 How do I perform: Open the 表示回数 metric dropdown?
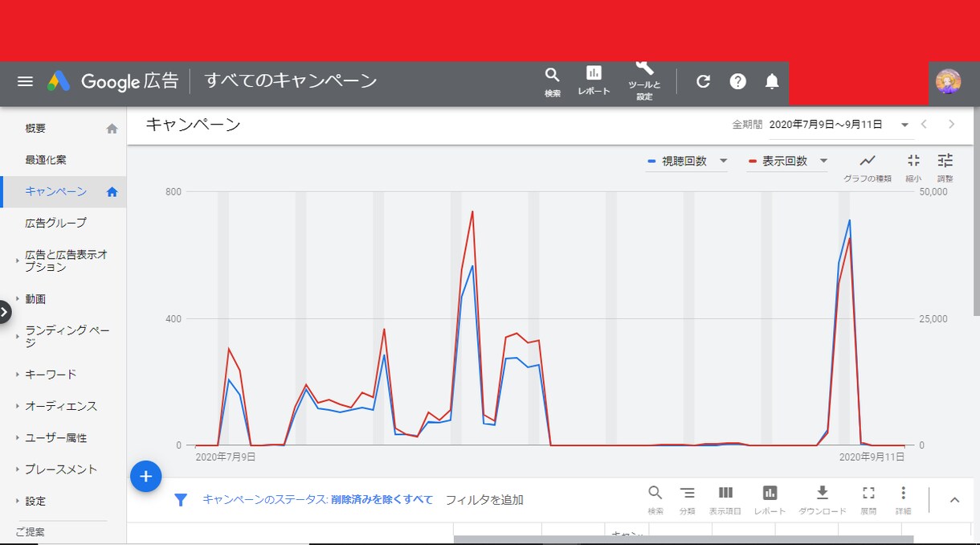point(788,162)
